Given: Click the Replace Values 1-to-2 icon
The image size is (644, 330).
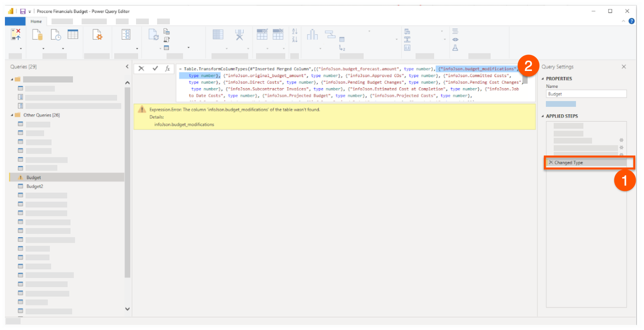Looking at the screenshot, I should pos(342,48).
